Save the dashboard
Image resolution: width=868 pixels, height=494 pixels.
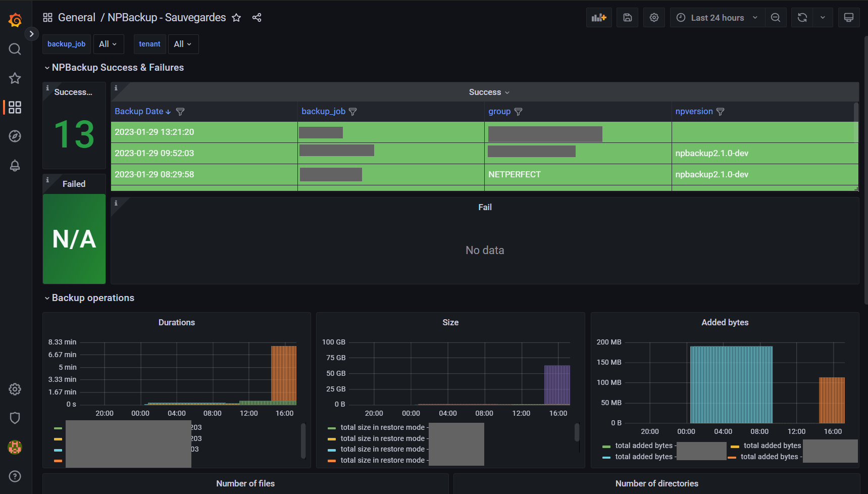(x=628, y=18)
